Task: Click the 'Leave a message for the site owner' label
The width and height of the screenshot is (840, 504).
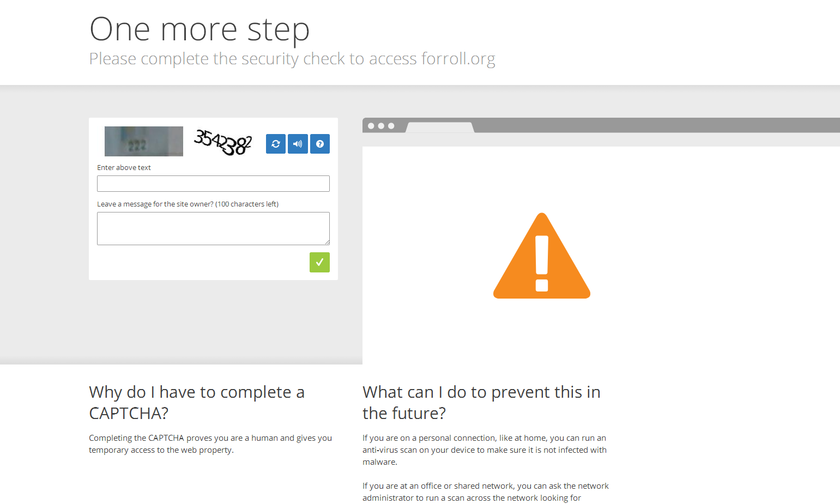Action: pyautogui.click(x=188, y=204)
